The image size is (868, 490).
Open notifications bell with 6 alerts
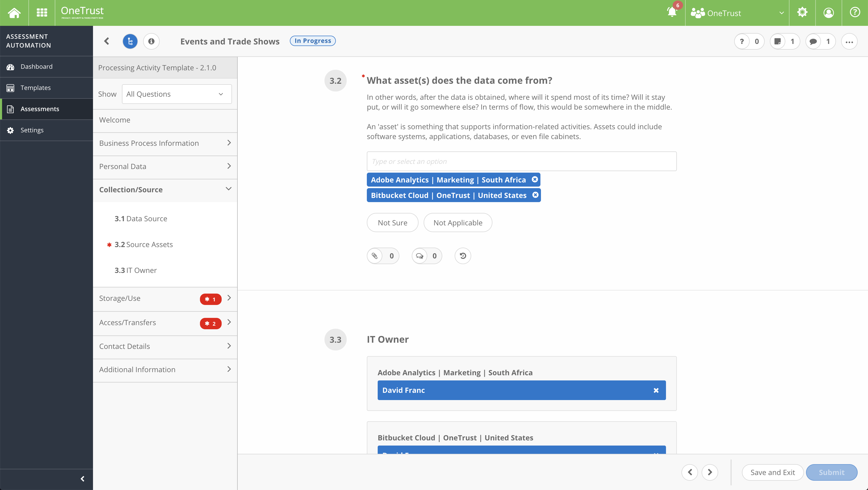click(672, 12)
